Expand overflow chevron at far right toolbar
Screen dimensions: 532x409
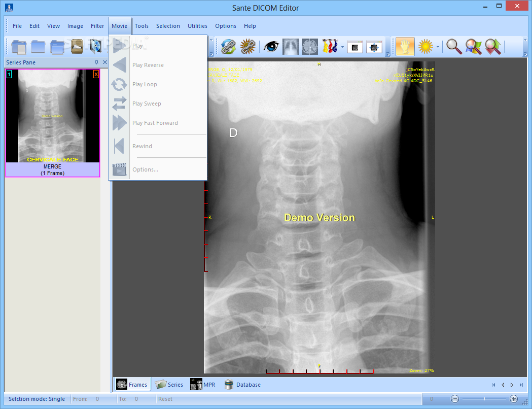pos(525,47)
